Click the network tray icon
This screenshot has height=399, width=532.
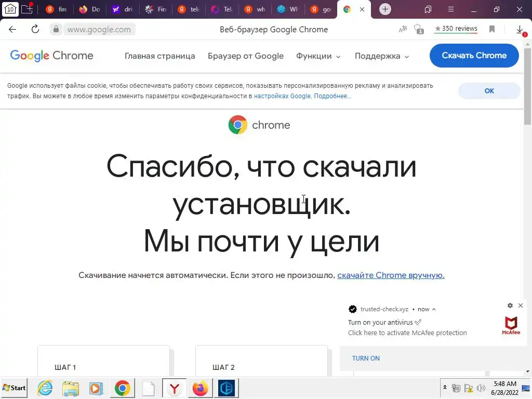coord(456,388)
